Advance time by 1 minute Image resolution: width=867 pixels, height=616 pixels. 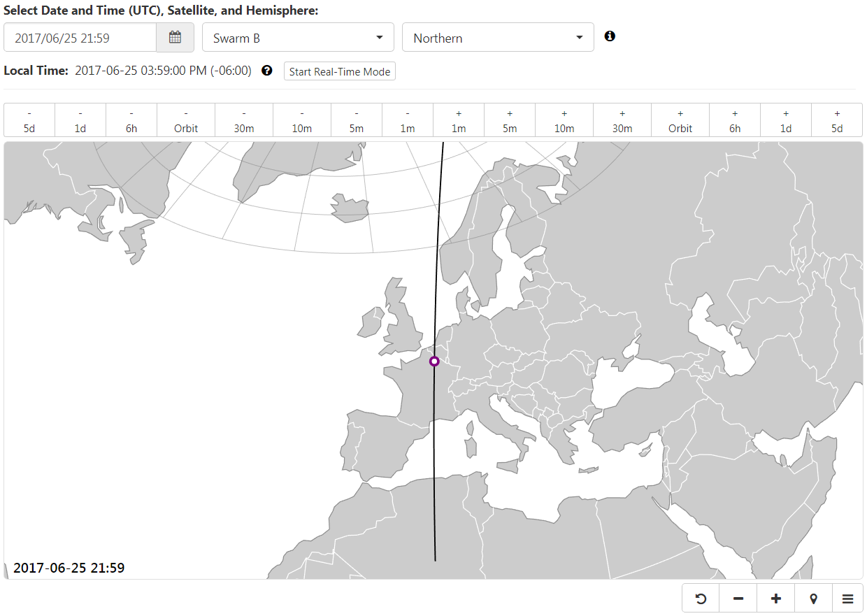point(459,120)
